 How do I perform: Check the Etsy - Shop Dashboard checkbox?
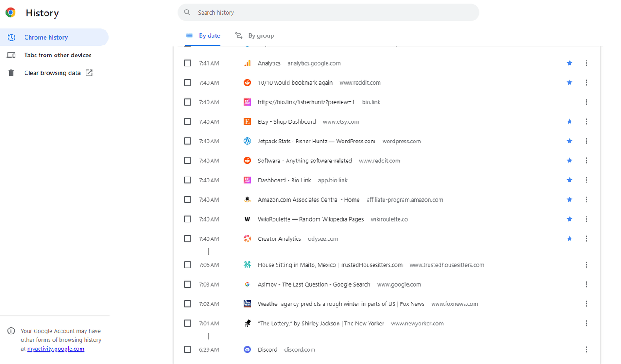187,121
